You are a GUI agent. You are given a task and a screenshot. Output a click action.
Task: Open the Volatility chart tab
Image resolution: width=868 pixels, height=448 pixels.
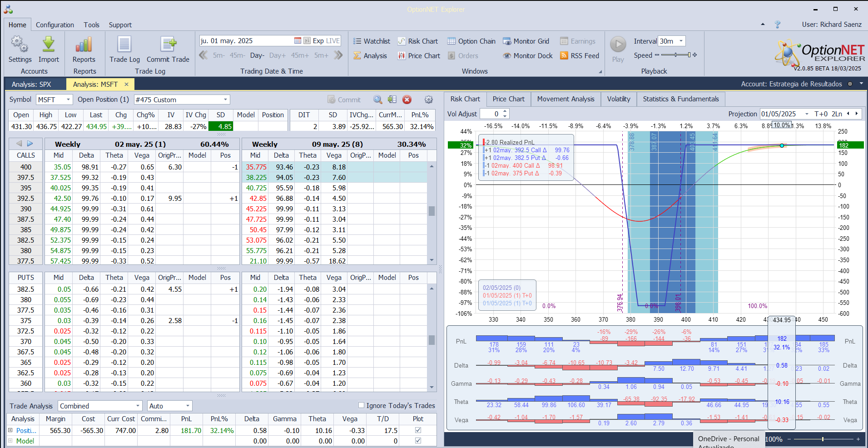(619, 99)
